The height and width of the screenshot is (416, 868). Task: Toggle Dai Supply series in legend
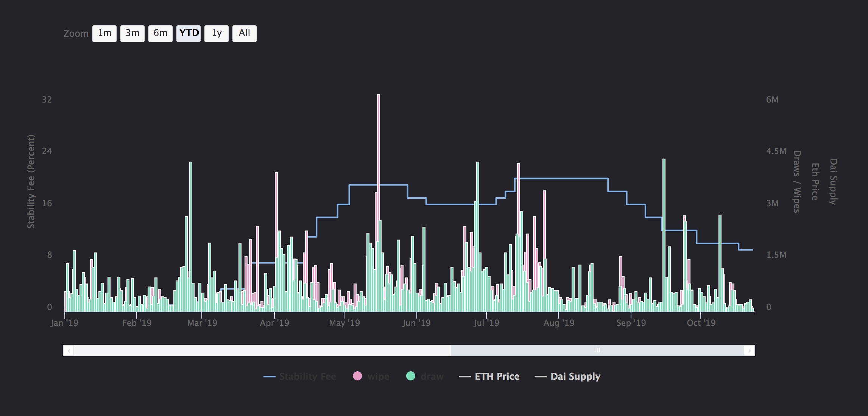click(x=567, y=376)
